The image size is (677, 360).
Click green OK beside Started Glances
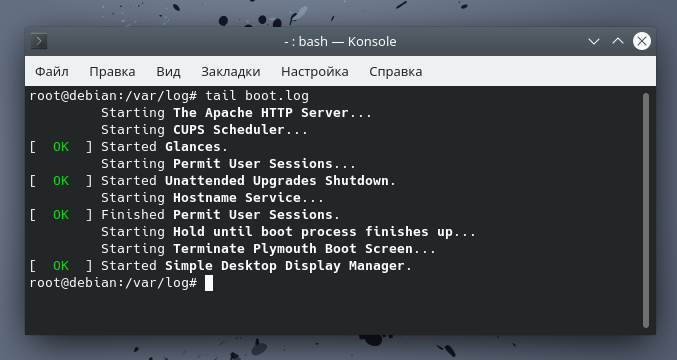pyautogui.click(x=61, y=147)
